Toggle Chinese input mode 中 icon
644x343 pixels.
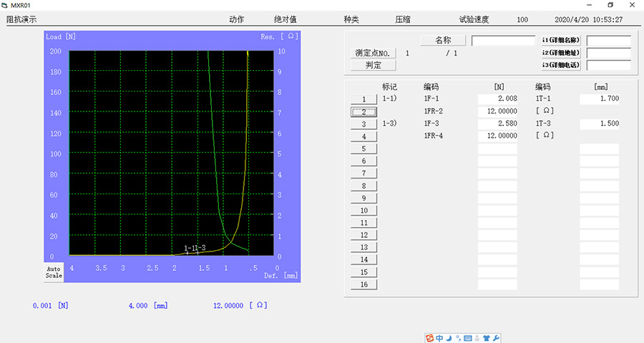[439, 338]
